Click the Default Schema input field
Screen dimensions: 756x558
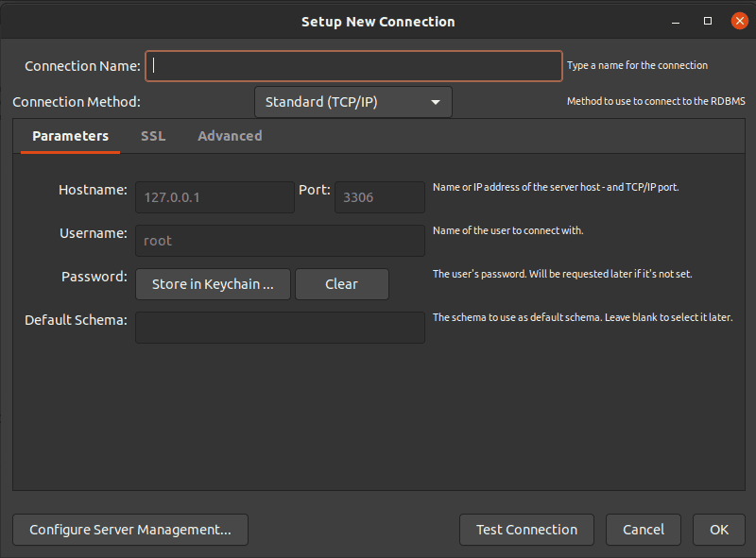280,328
